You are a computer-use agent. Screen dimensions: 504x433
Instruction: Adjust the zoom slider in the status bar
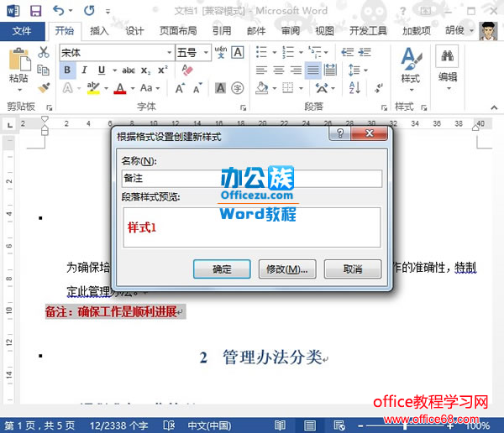(405, 426)
